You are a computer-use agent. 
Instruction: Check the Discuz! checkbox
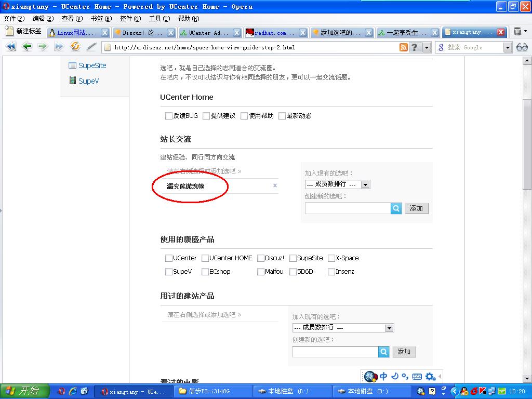click(261, 258)
